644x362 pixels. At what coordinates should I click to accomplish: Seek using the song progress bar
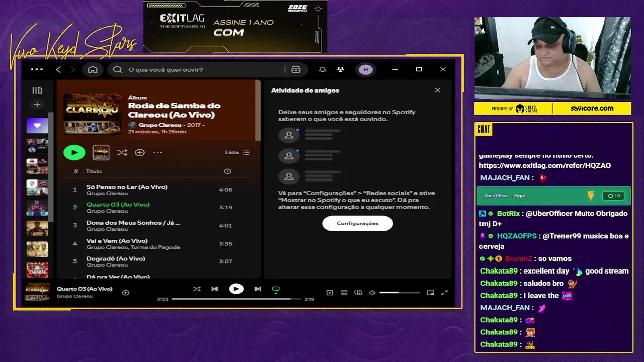[236, 299]
